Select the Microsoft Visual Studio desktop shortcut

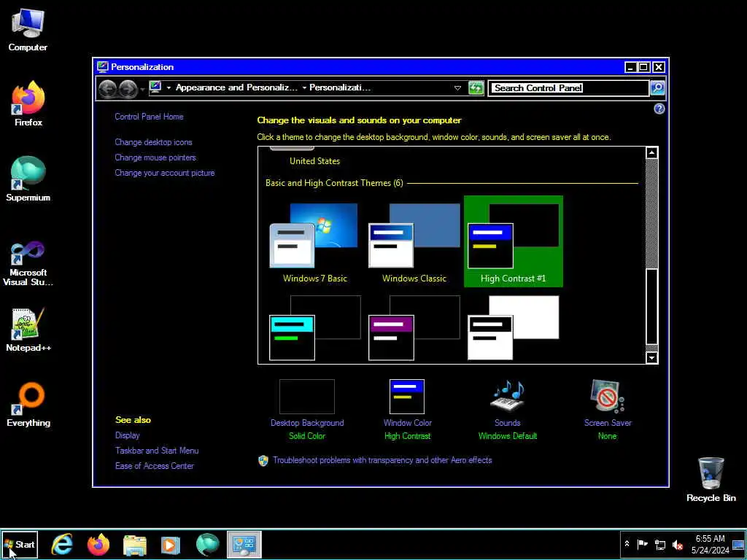point(28,263)
